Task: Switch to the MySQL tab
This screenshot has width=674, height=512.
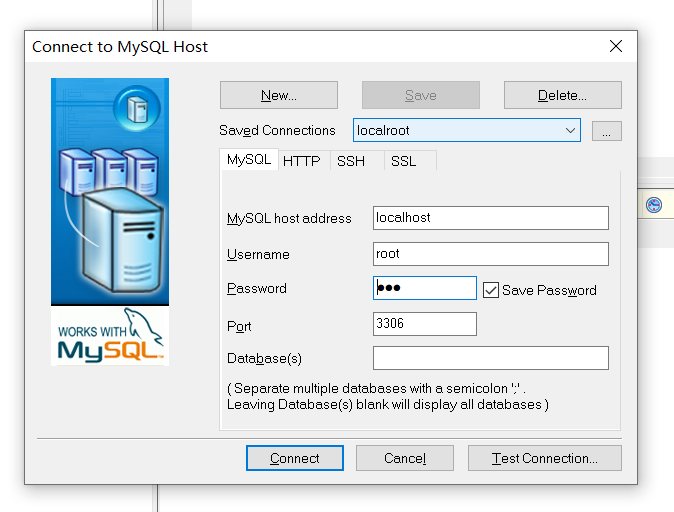Action: (x=249, y=159)
